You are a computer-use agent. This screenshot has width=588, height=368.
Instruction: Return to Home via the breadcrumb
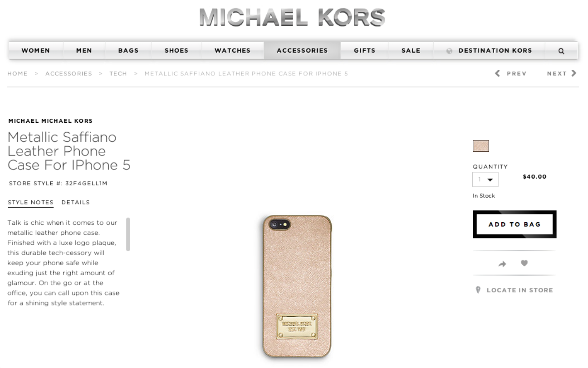pyautogui.click(x=17, y=73)
